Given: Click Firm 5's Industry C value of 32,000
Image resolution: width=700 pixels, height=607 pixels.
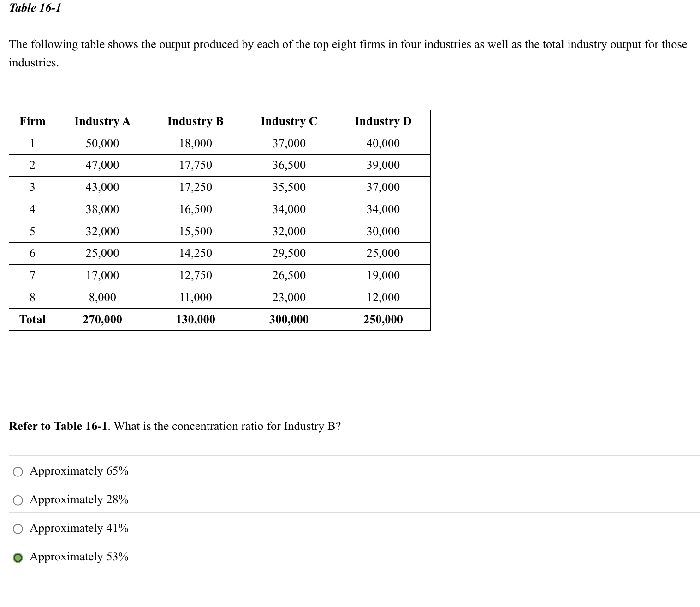Looking at the screenshot, I should [289, 231].
